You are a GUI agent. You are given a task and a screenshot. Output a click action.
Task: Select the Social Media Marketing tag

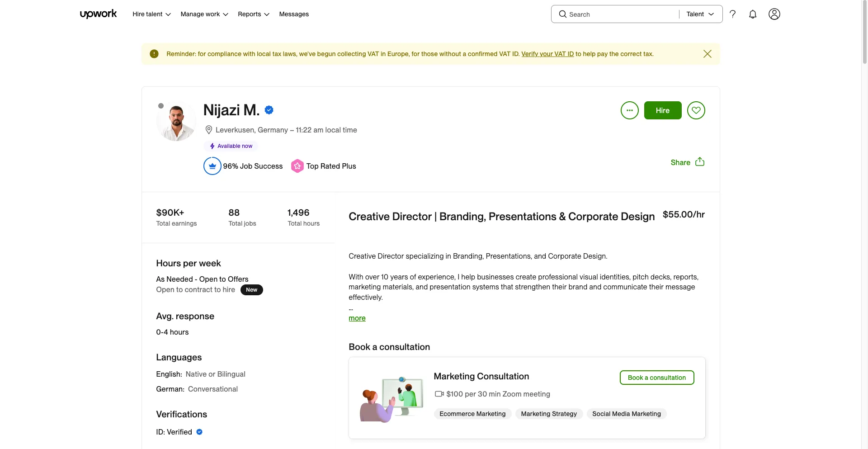627,414
